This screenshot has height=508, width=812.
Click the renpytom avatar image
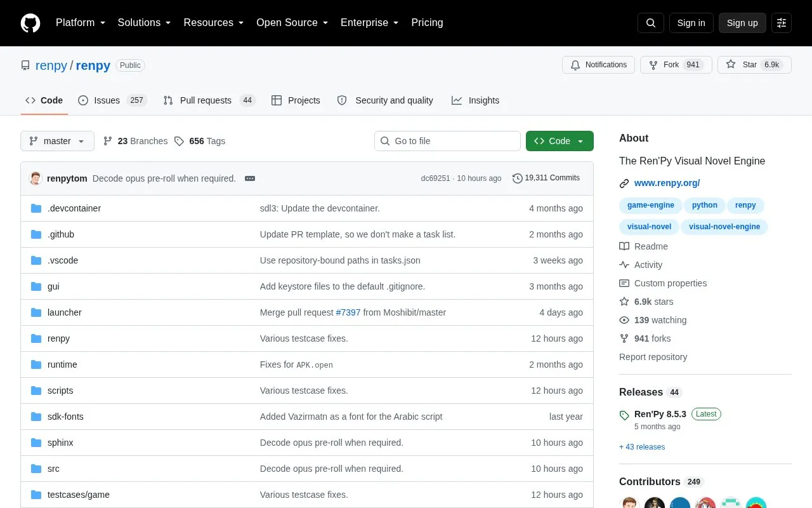(x=36, y=178)
